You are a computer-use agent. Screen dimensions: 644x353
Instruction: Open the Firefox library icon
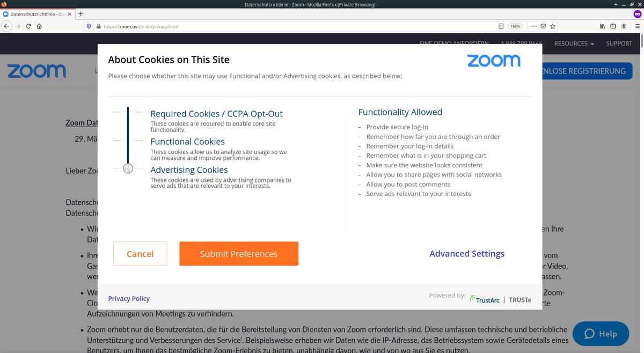[x=603, y=26]
